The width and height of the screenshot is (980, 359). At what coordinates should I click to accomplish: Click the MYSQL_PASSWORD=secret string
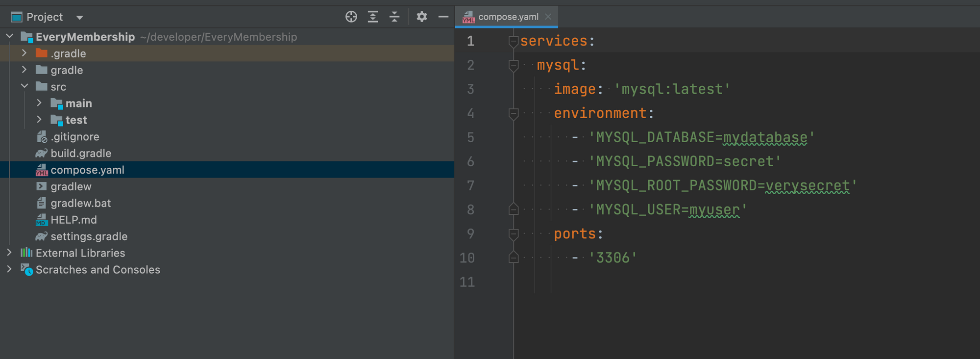coord(685,161)
